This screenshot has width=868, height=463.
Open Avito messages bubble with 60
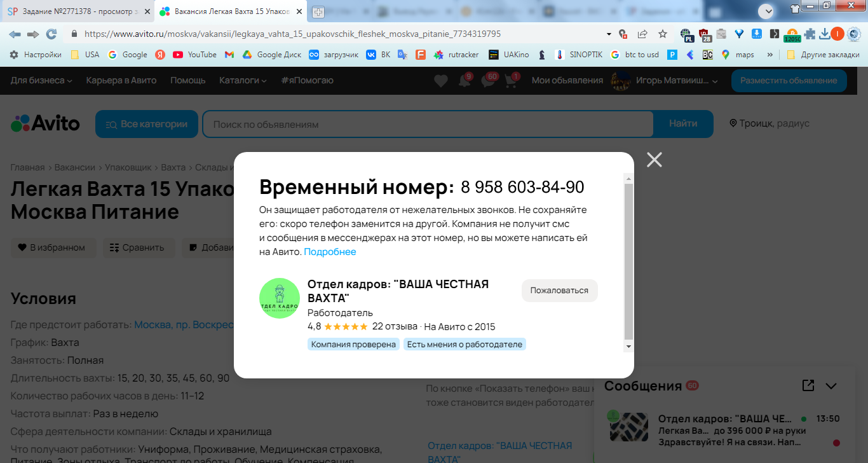point(488,81)
